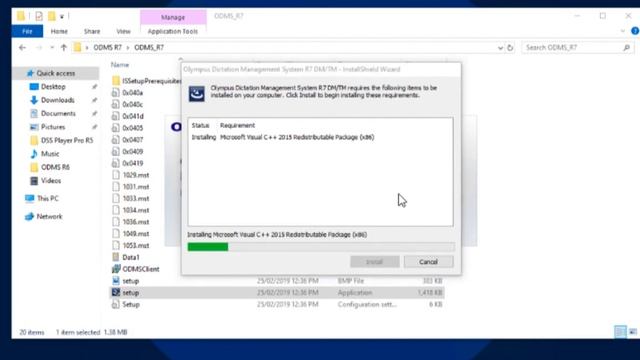640x360 pixels.
Task: Switch to the View ribbon tab
Action: pos(123,31)
